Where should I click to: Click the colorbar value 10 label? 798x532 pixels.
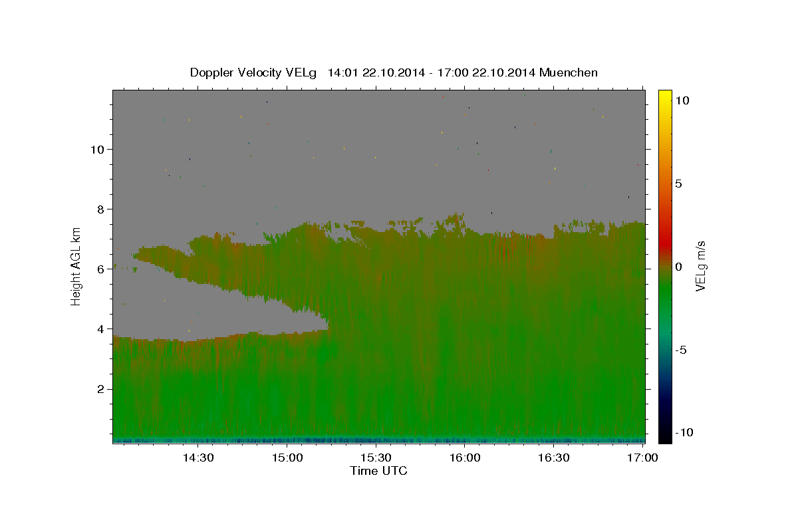coord(682,100)
